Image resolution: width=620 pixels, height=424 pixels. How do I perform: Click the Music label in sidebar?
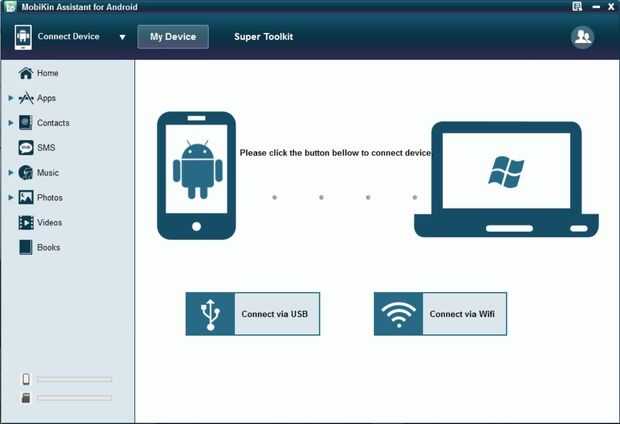tap(48, 172)
